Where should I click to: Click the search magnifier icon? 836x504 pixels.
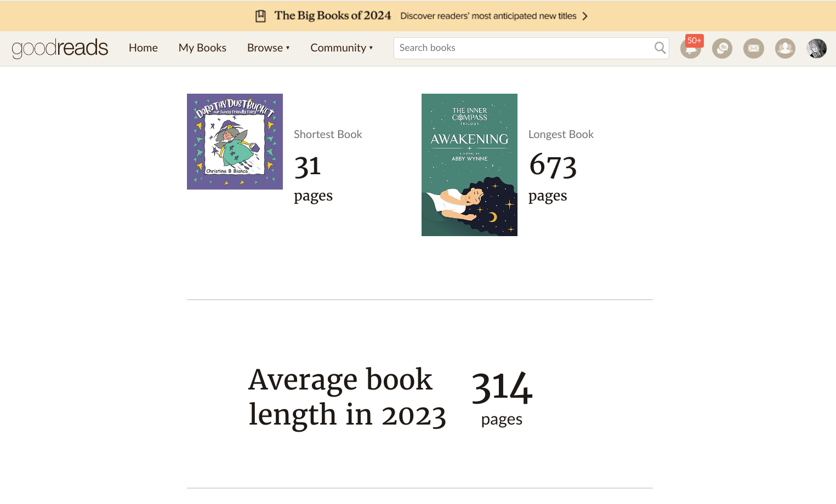point(660,48)
